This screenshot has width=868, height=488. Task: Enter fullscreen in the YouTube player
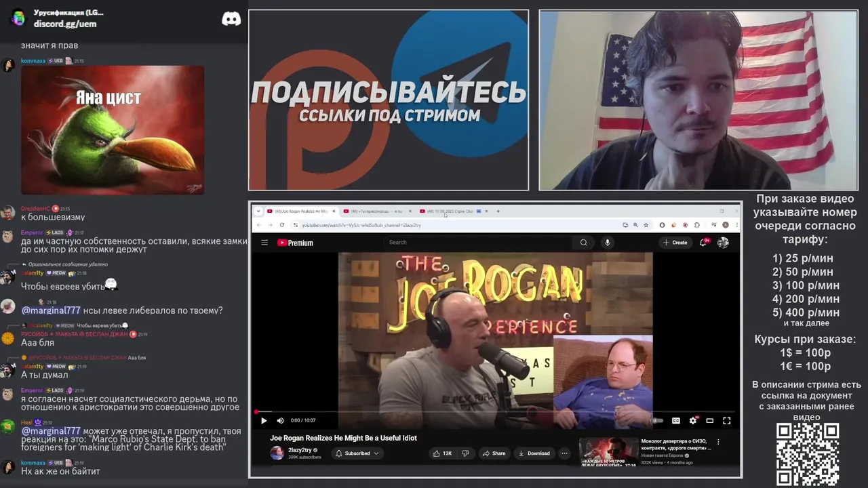726,420
